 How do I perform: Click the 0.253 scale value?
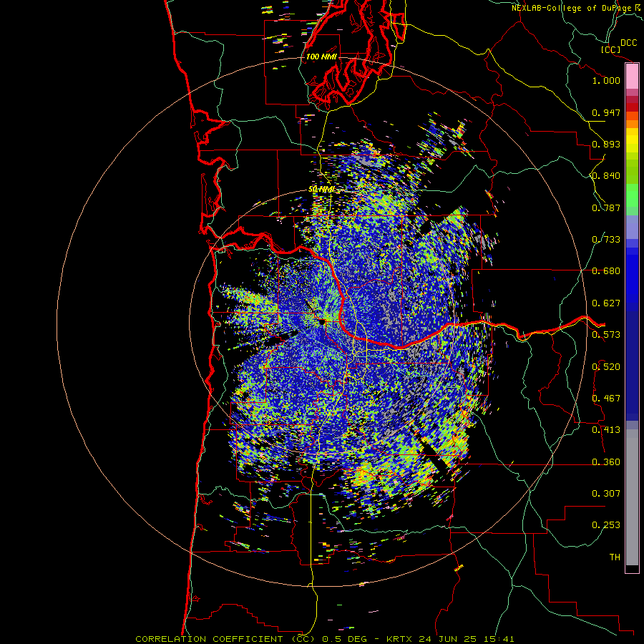pos(606,525)
